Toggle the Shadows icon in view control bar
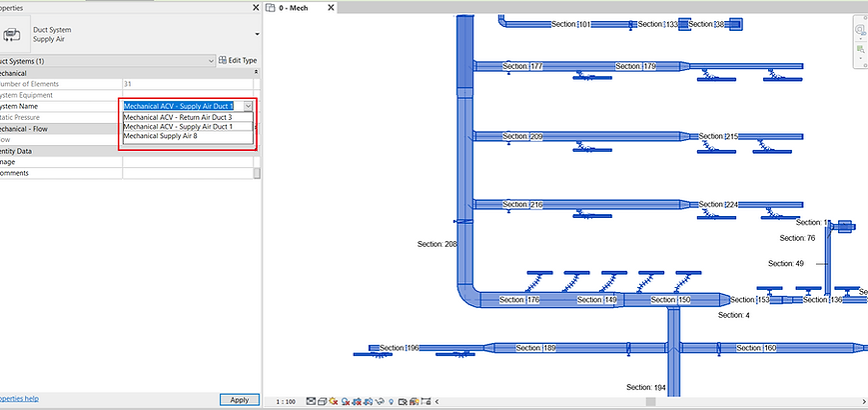This screenshot has height=410, width=868. point(346,401)
